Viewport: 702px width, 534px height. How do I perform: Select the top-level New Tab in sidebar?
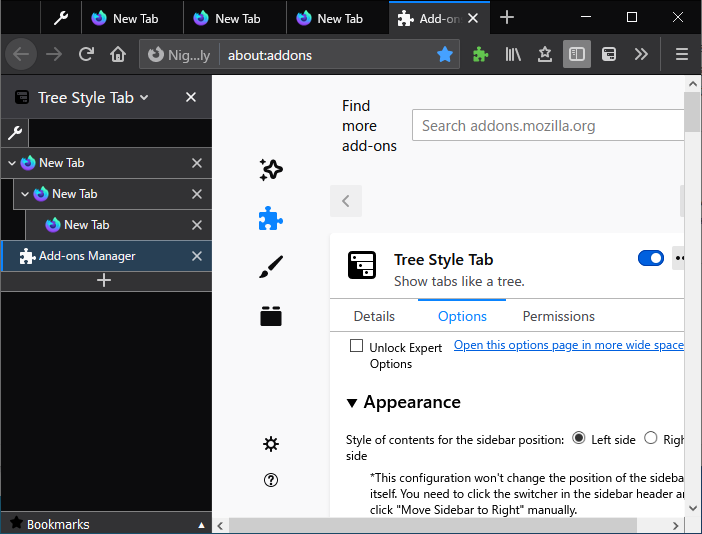(x=107, y=163)
